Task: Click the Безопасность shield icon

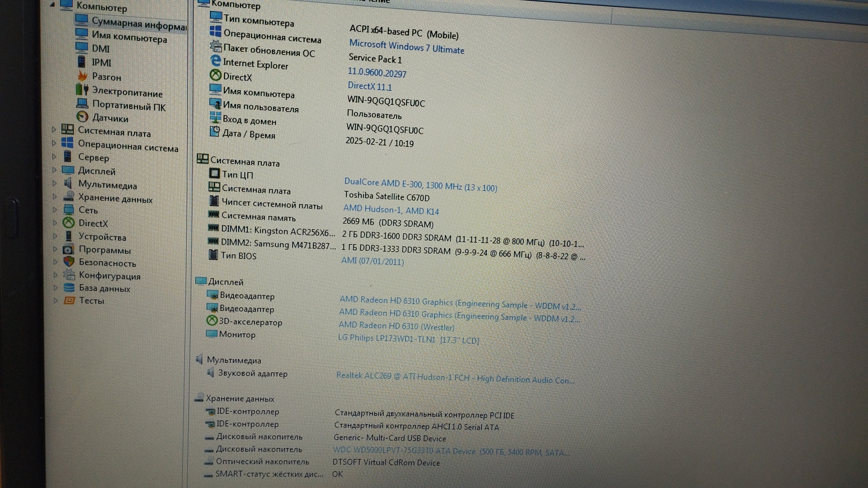Action: point(69,261)
